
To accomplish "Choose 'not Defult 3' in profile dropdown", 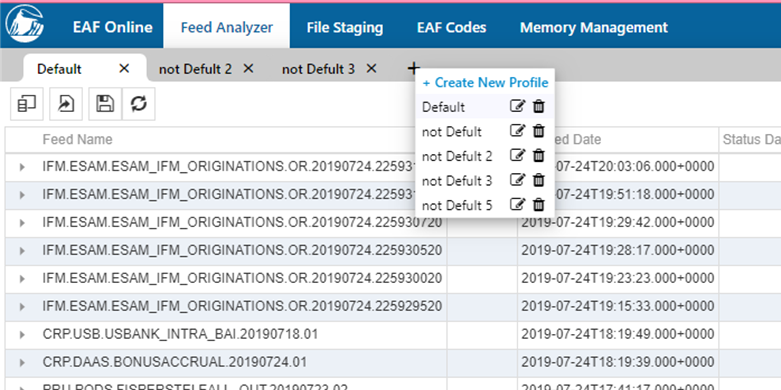I will [x=457, y=180].
